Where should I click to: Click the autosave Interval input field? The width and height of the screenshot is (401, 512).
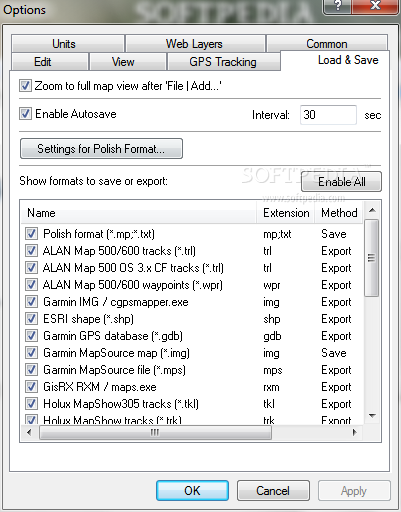[x=328, y=115]
